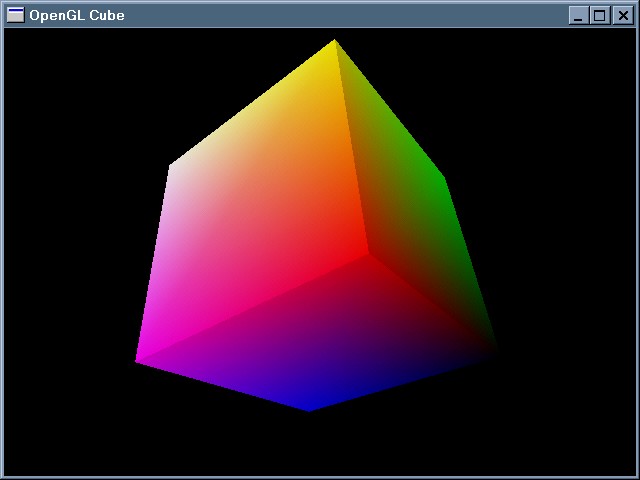Click the red center vertex of the cube

point(367,254)
